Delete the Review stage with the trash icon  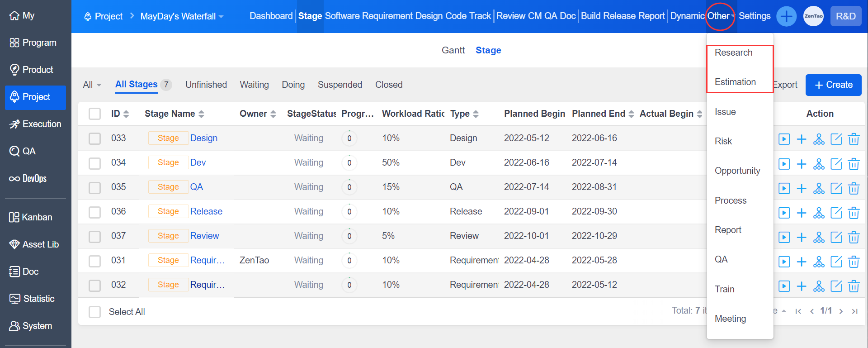pos(854,237)
